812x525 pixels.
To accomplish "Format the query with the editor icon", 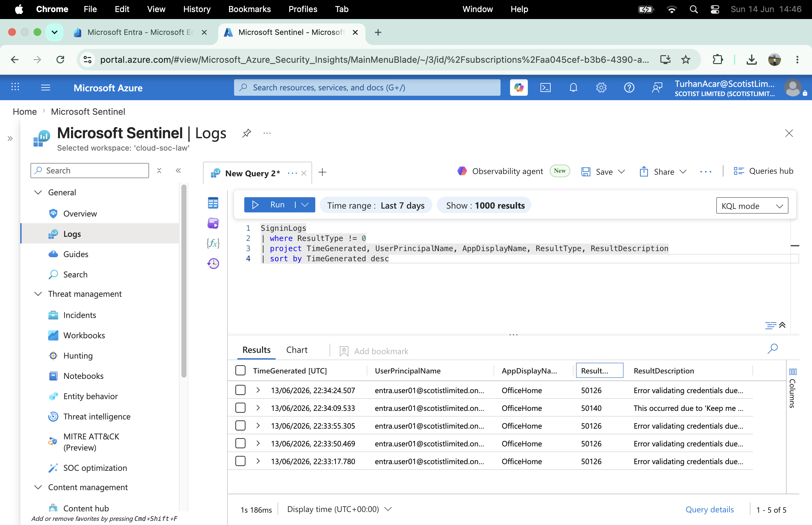I will [770, 325].
